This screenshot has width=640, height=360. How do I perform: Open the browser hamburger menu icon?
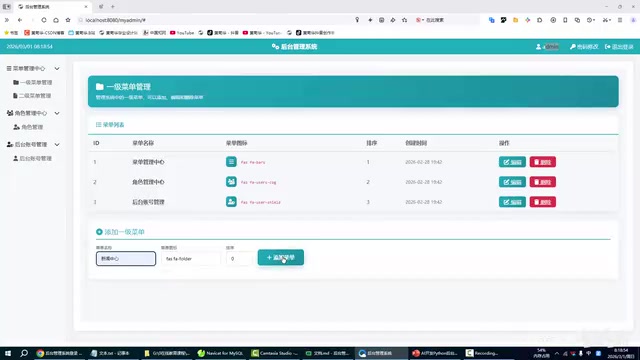620,20
